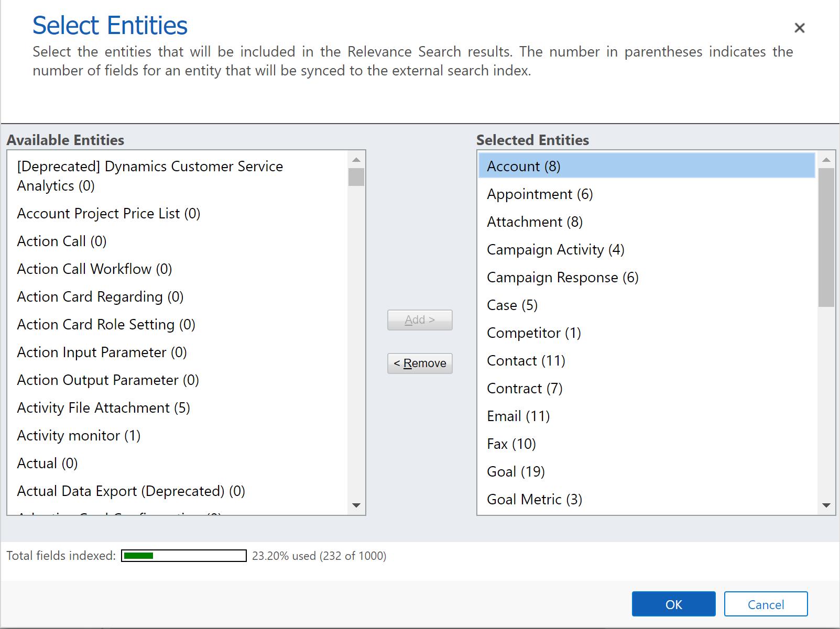Select Email (11) entity
The width and height of the screenshot is (840, 629).
coord(647,416)
